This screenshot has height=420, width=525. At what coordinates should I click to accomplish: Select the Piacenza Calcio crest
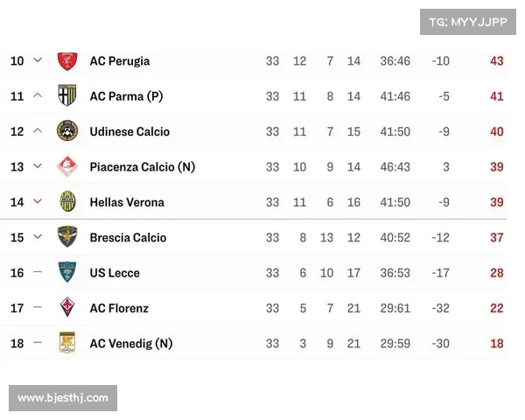click(67, 166)
